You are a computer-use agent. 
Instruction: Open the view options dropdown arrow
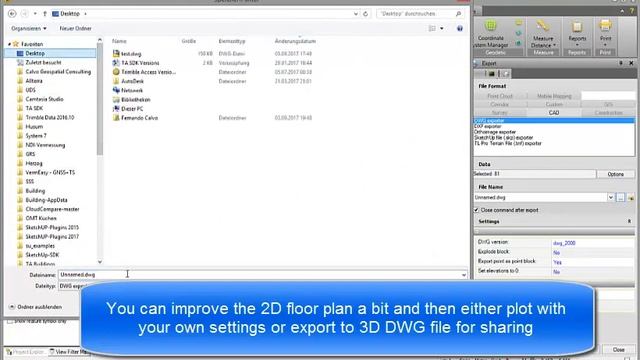[442, 28]
